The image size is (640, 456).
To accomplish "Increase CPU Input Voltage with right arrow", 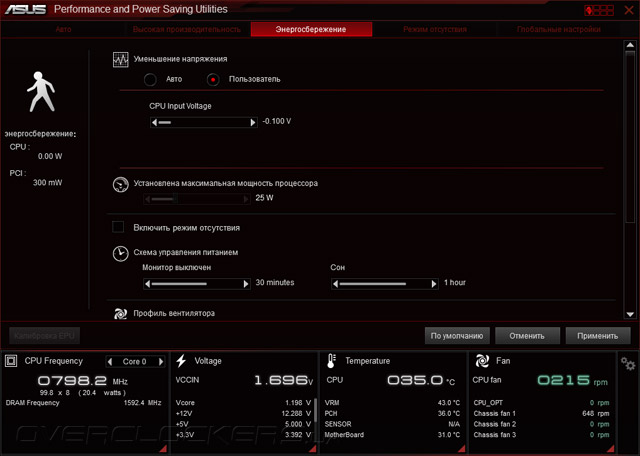I will (x=253, y=122).
